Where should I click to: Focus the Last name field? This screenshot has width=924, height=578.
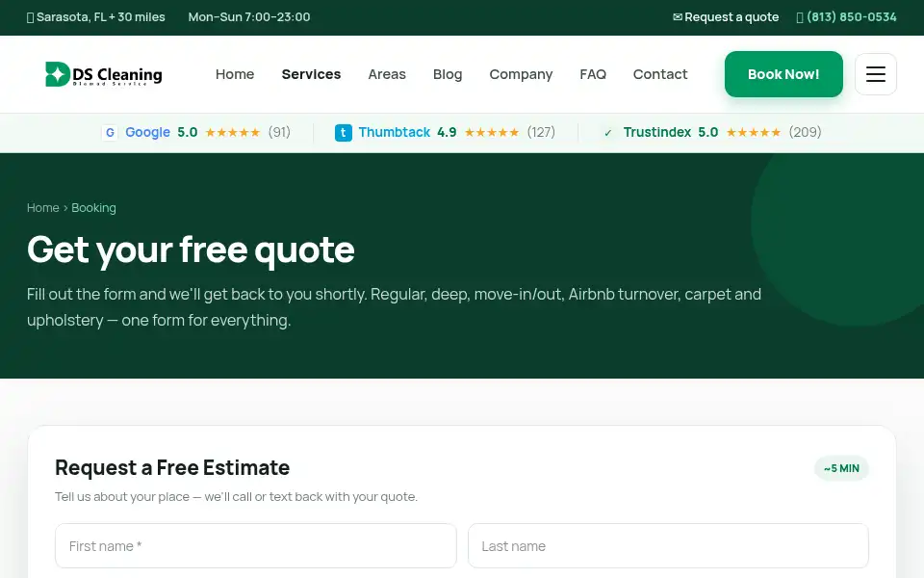668,546
